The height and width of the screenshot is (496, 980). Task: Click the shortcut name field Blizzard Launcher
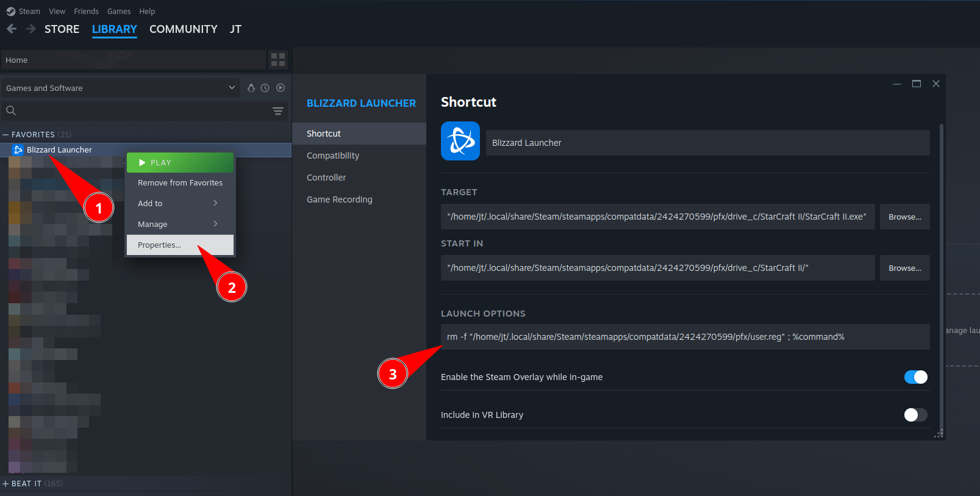(x=708, y=143)
